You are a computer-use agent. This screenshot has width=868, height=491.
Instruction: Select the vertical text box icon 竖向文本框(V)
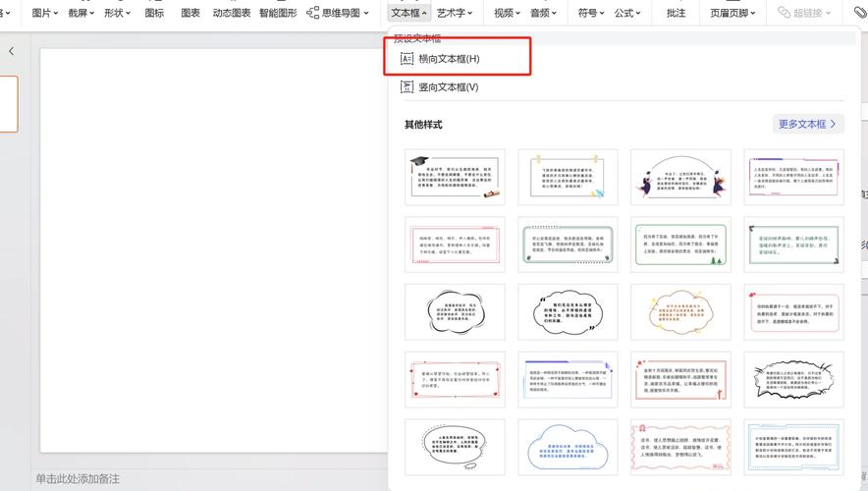tap(407, 87)
